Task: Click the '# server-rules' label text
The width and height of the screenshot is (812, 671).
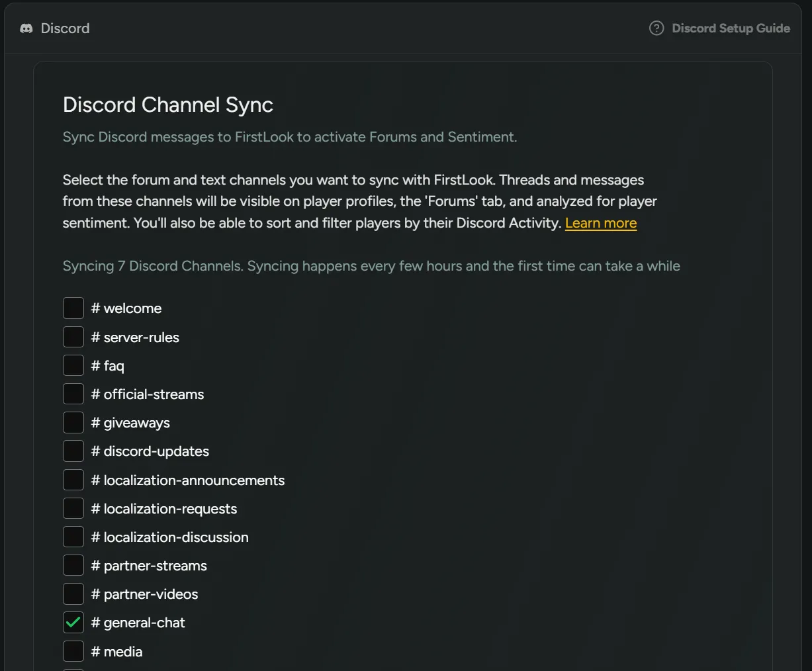Action: (135, 337)
